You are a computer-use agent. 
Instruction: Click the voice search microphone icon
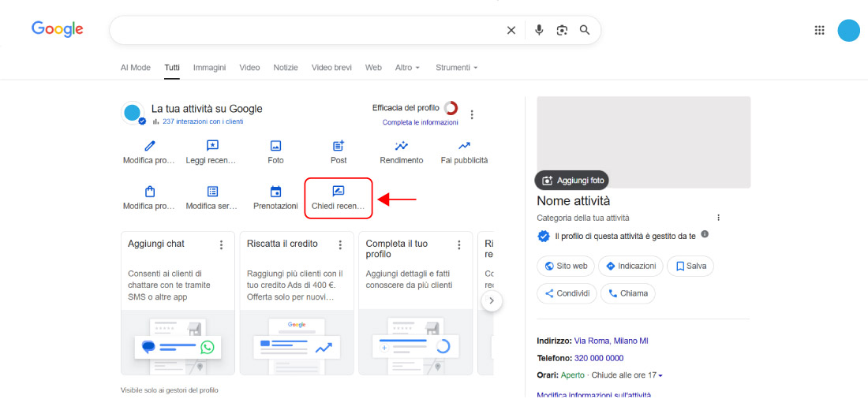[539, 30]
